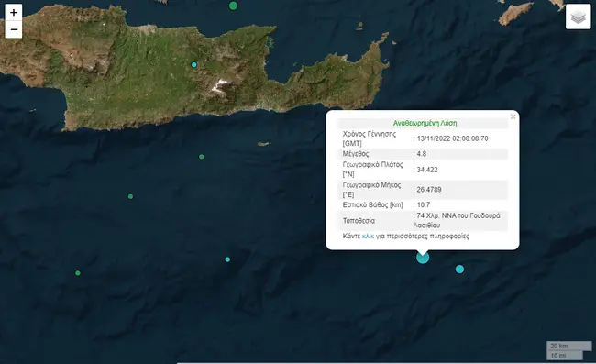The width and height of the screenshot is (596, 364).
Task: Click the latitude value 34.422
Action: pos(427,170)
